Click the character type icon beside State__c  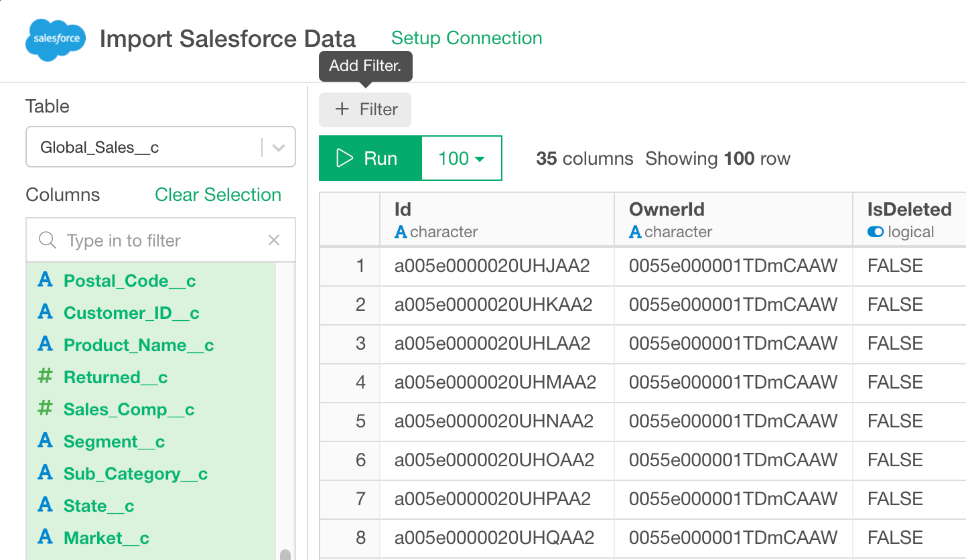pos(45,505)
